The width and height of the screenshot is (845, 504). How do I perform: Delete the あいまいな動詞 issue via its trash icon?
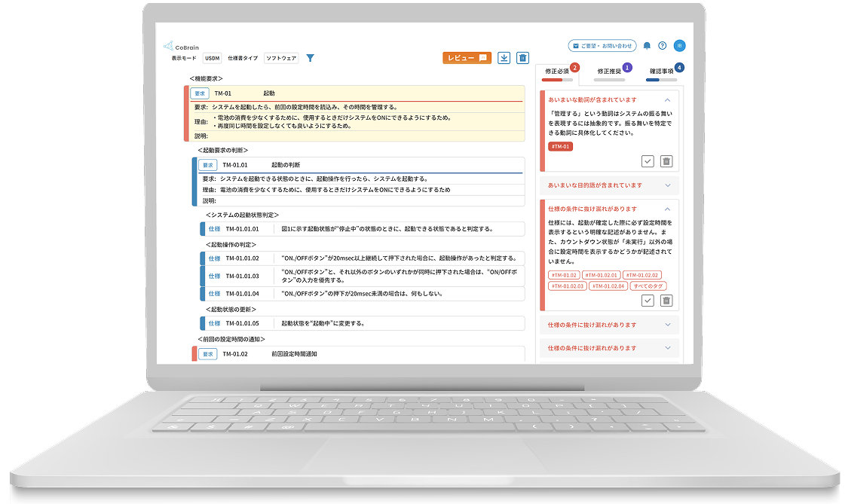666,161
